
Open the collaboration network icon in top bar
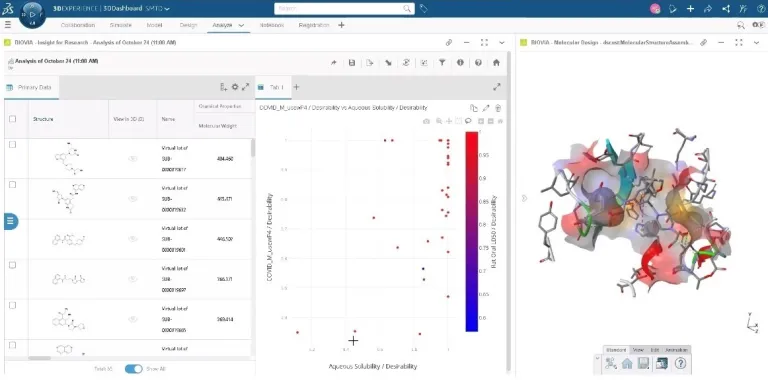point(726,8)
